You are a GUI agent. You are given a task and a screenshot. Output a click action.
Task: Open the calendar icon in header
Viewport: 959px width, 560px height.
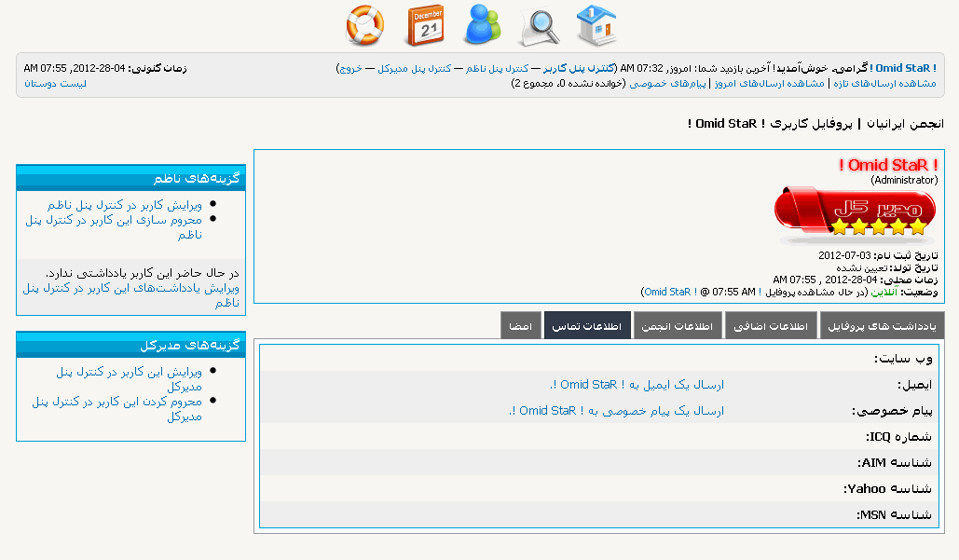pos(425,25)
